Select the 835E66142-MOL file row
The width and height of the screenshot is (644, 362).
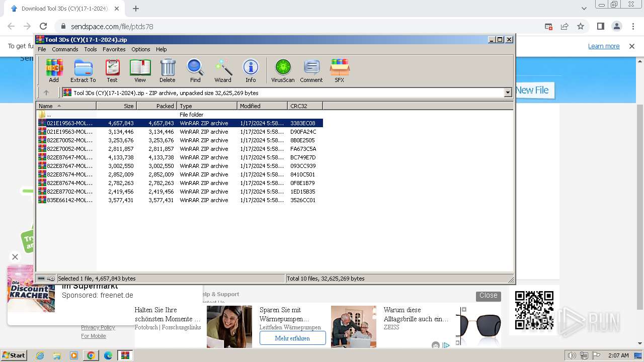click(180, 200)
